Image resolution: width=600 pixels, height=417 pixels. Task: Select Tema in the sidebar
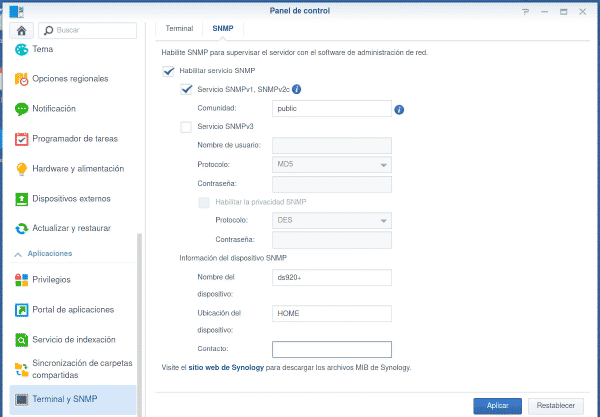(x=42, y=49)
